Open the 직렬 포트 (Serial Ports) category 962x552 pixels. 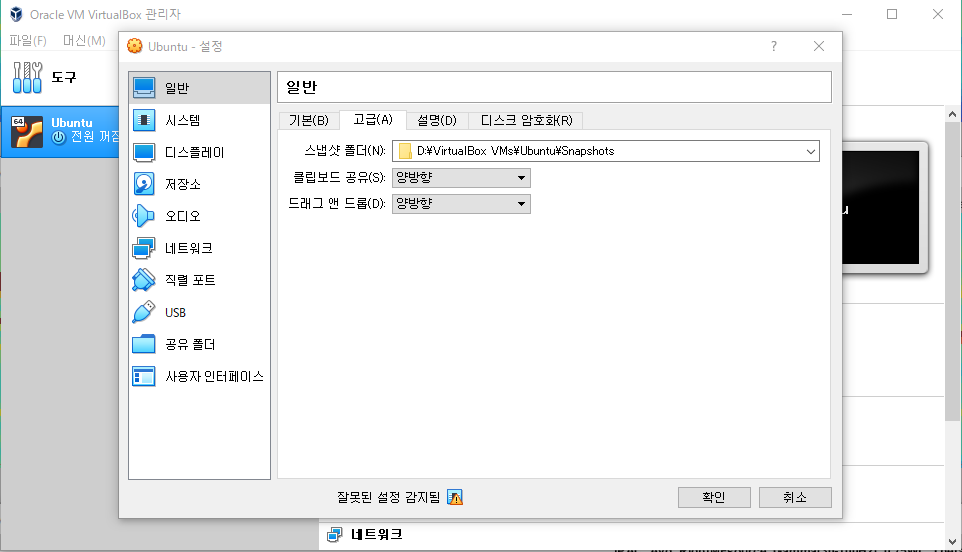[199, 280]
